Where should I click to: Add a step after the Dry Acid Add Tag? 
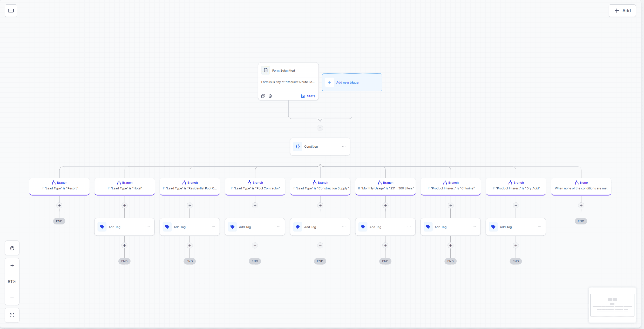pyautogui.click(x=516, y=245)
